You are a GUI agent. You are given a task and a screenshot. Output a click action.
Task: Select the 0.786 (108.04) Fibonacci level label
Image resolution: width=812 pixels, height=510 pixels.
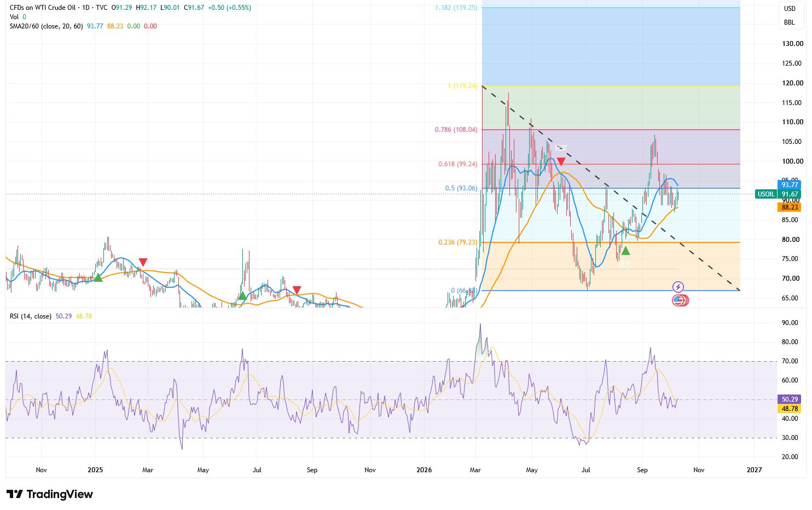(456, 130)
